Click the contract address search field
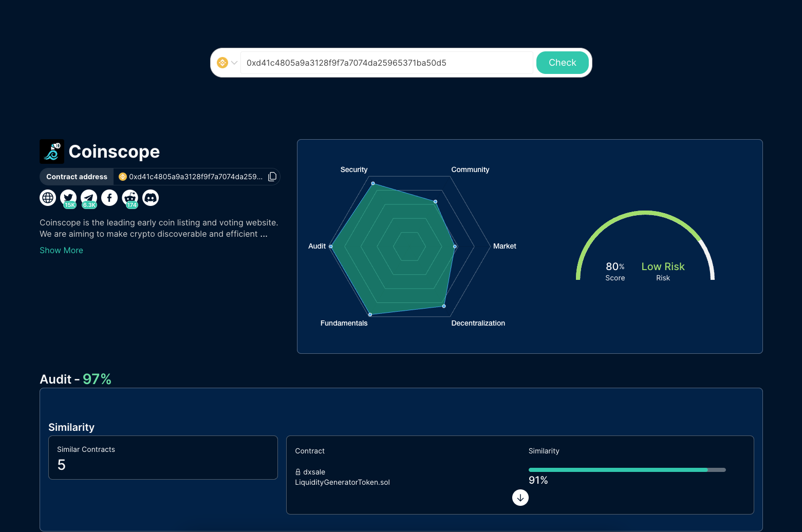The width and height of the screenshot is (802, 532). pos(386,63)
